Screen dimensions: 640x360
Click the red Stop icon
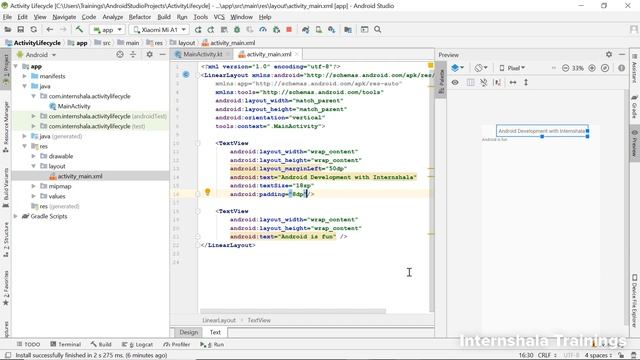289,29
